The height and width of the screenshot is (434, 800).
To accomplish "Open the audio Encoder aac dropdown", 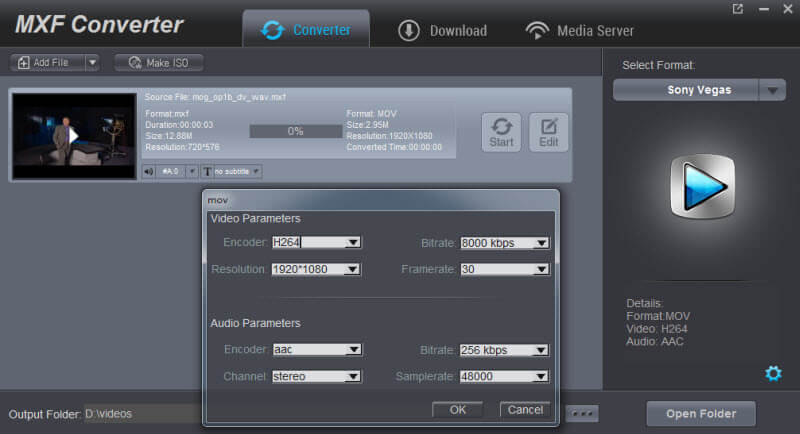I will click(x=317, y=349).
